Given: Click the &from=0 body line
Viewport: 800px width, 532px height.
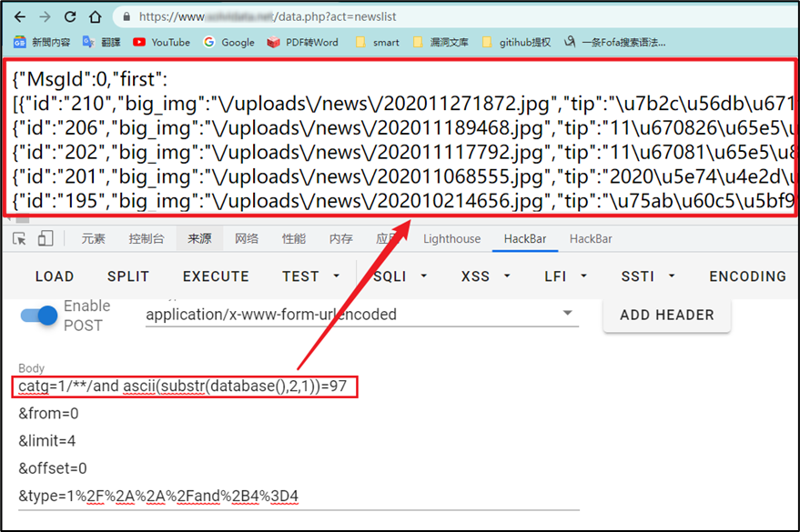Looking at the screenshot, I should coord(48,413).
